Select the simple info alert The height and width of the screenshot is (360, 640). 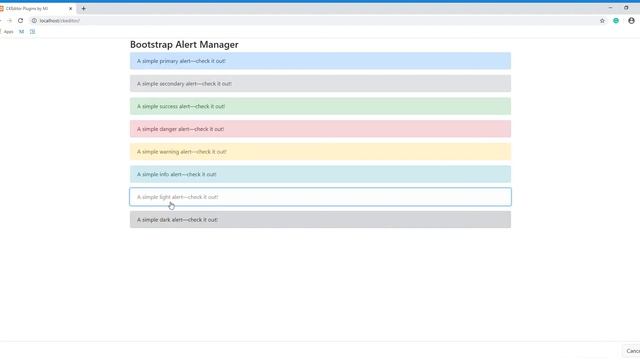pos(320,174)
